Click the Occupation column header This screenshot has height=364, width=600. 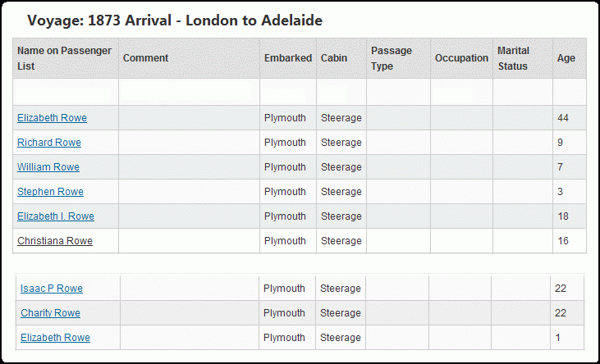tap(461, 58)
